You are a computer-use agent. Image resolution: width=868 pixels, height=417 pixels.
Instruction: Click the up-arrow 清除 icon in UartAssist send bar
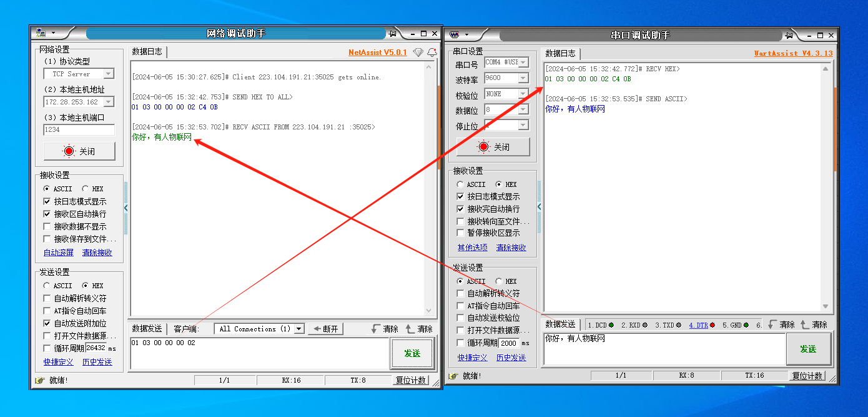[805, 324]
